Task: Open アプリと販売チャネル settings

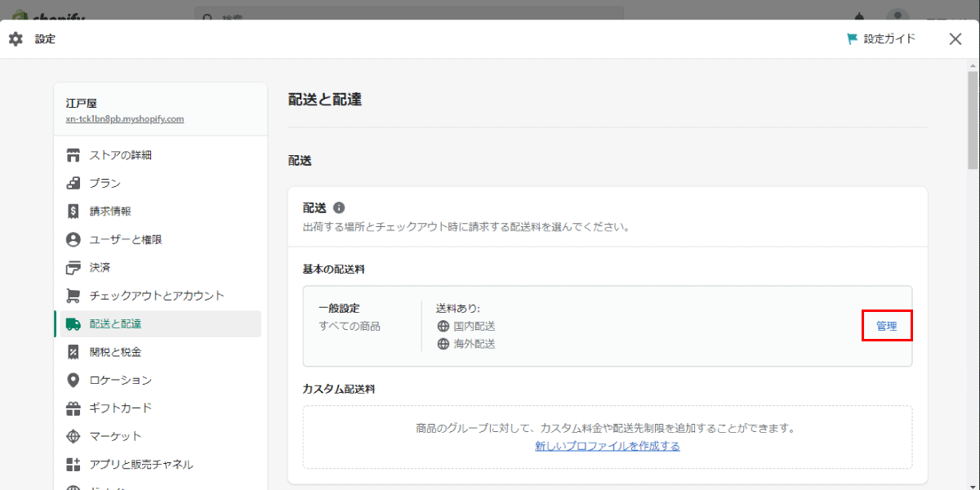Action: [x=161, y=464]
